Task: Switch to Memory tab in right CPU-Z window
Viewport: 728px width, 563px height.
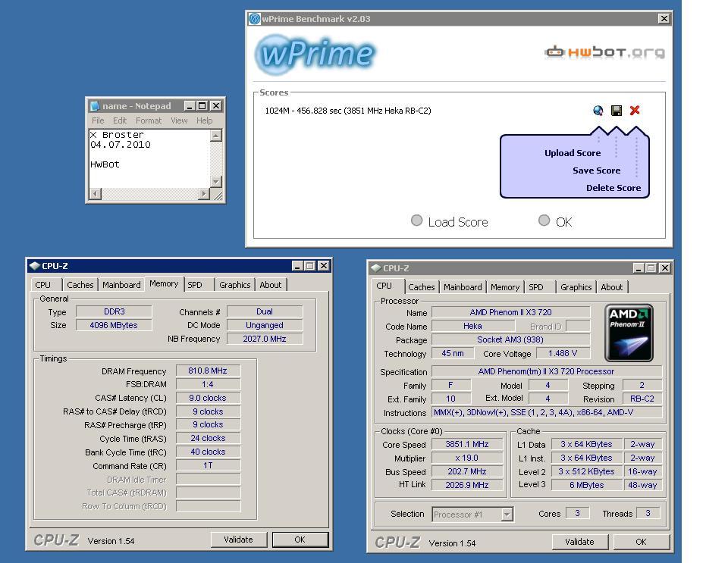Action: click(x=505, y=287)
